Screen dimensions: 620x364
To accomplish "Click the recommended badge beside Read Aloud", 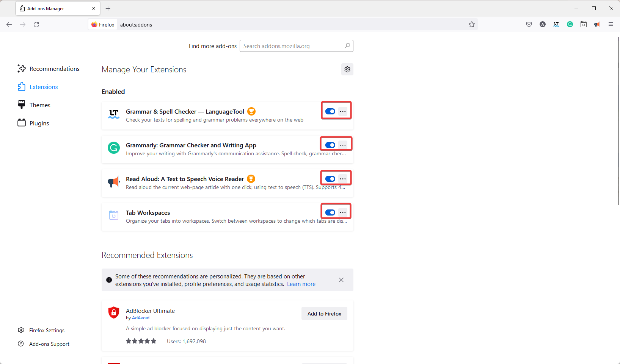I will (x=251, y=179).
